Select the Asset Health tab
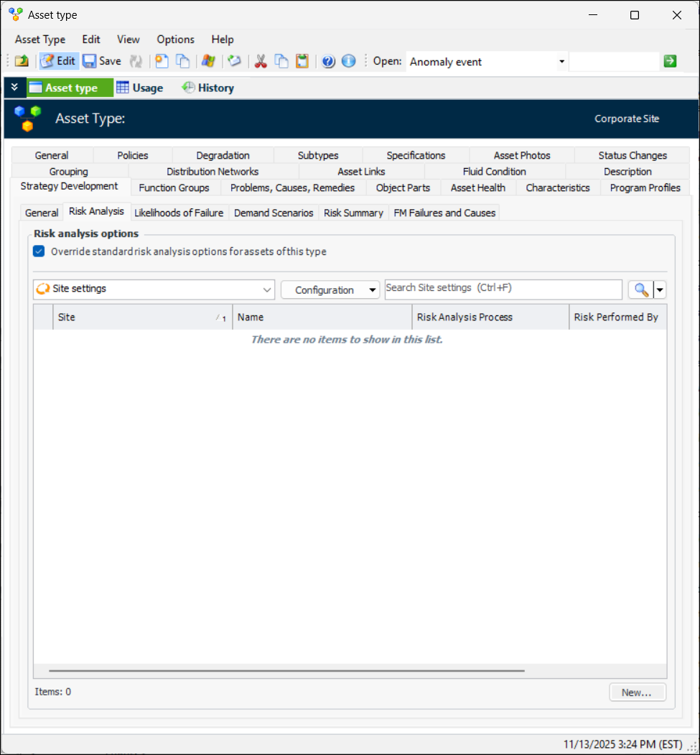700x755 pixels. click(x=477, y=187)
